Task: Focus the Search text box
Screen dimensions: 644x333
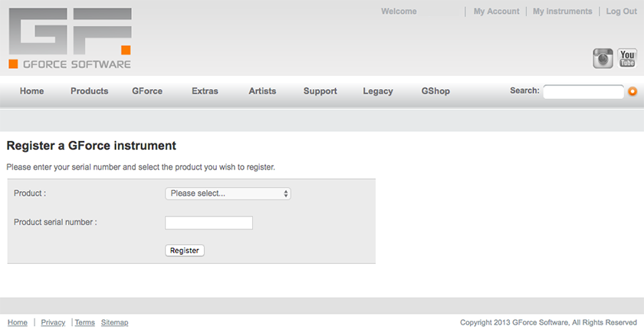Action: 583,91
